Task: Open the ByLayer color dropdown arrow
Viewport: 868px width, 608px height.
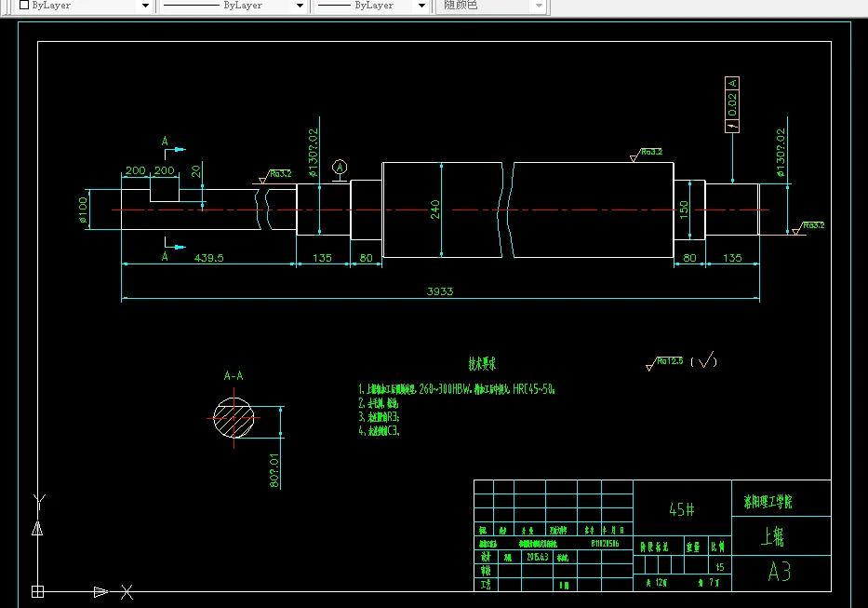Action: pyautogui.click(x=145, y=6)
